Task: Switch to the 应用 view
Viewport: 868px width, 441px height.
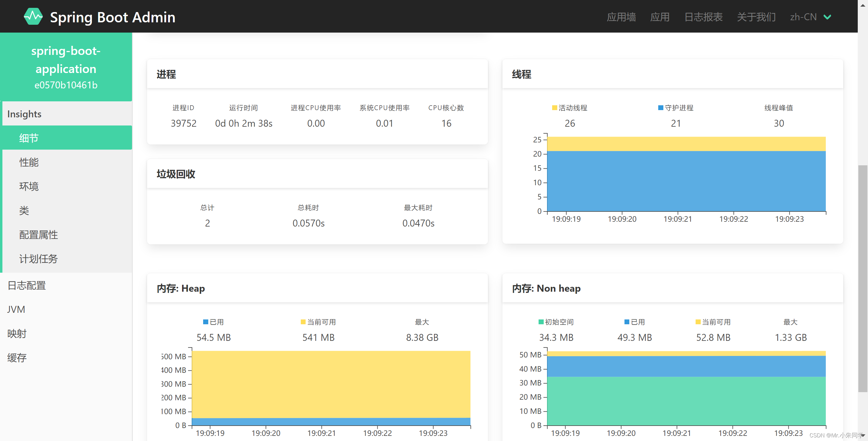Action: click(659, 17)
